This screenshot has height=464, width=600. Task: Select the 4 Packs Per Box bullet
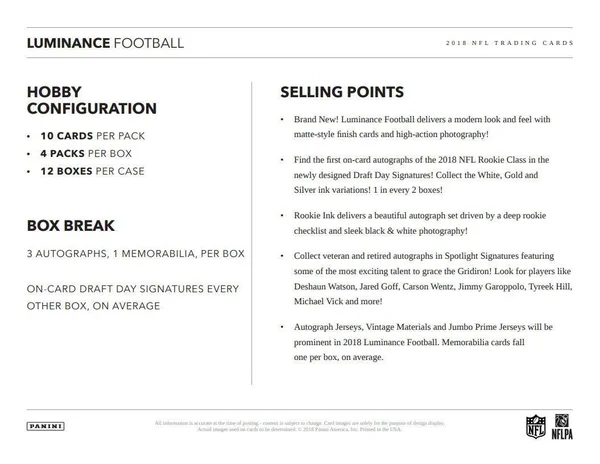(x=86, y=153)
